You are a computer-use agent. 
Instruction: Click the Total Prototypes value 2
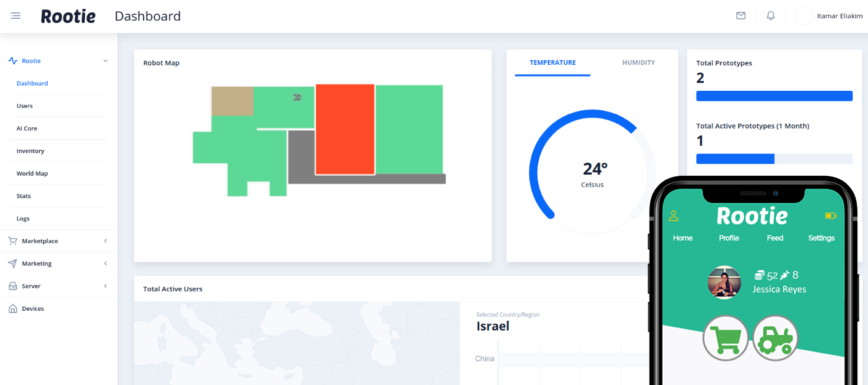point(700,78)
